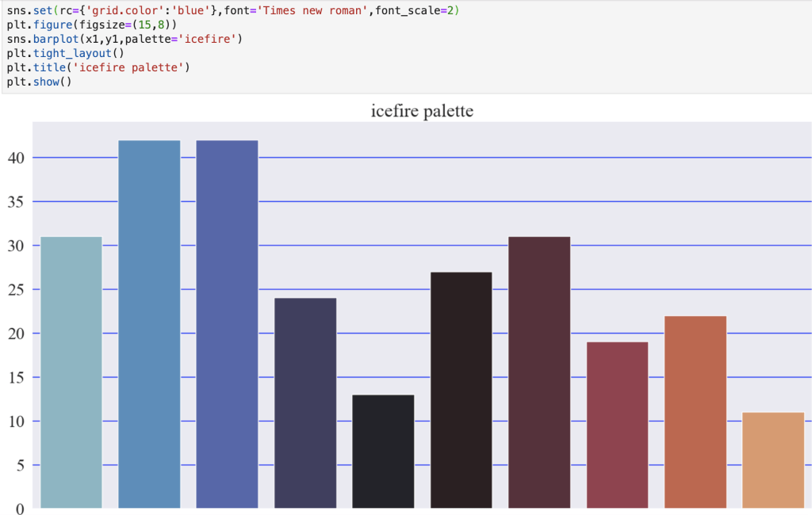Click the light blue first bar
This screenshot has height=515, width=812.
71,372
